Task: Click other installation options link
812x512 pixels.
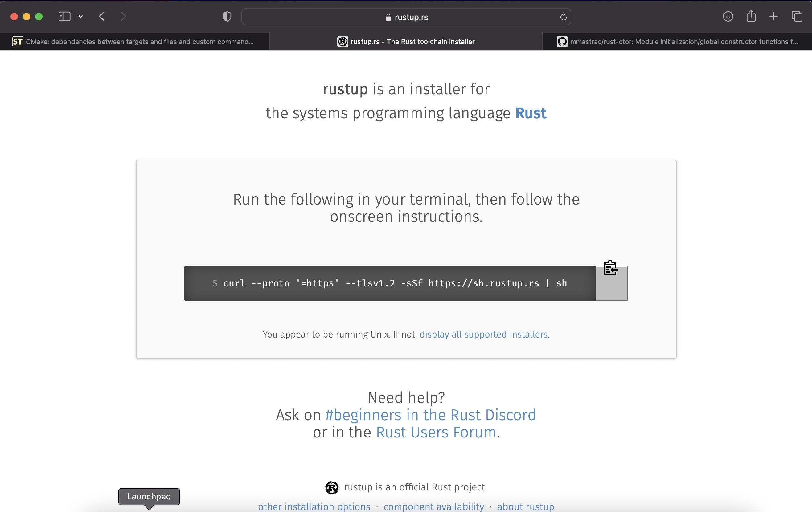Action: [314, 506]
